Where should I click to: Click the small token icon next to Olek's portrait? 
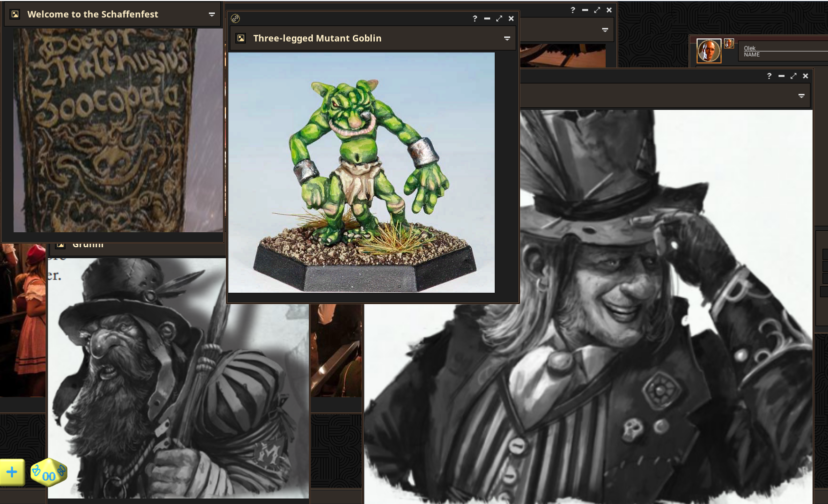click(729, 43)
